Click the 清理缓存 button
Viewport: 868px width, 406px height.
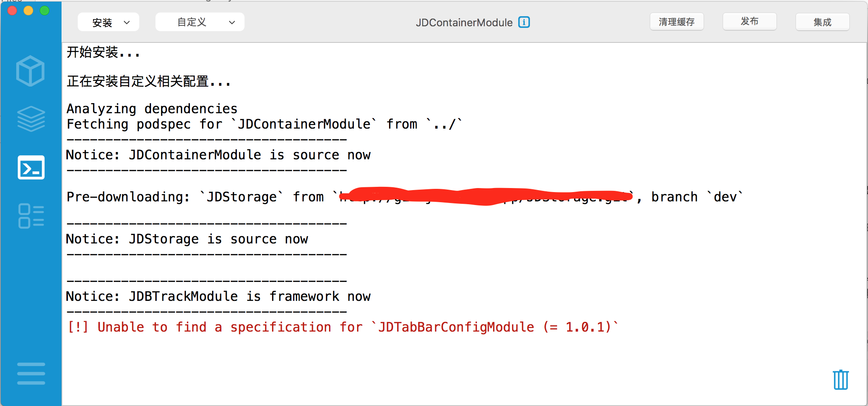[x=677, y=22]
